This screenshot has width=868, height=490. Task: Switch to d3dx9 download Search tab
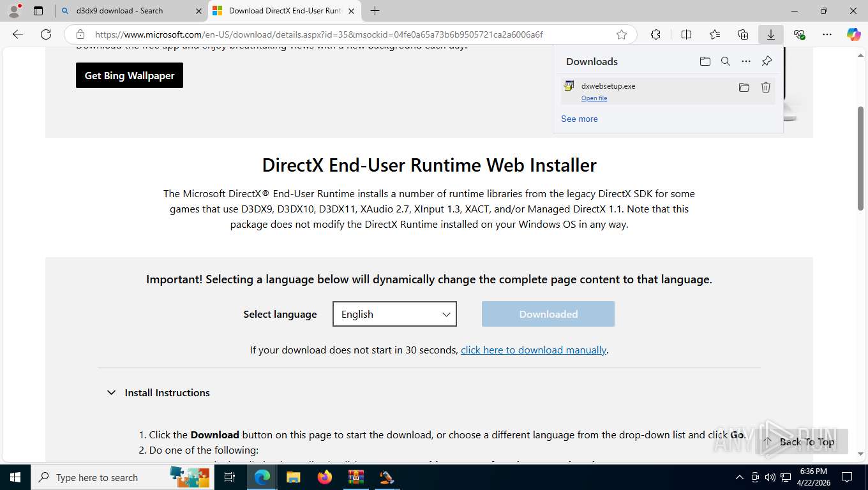tap(131, 11)
